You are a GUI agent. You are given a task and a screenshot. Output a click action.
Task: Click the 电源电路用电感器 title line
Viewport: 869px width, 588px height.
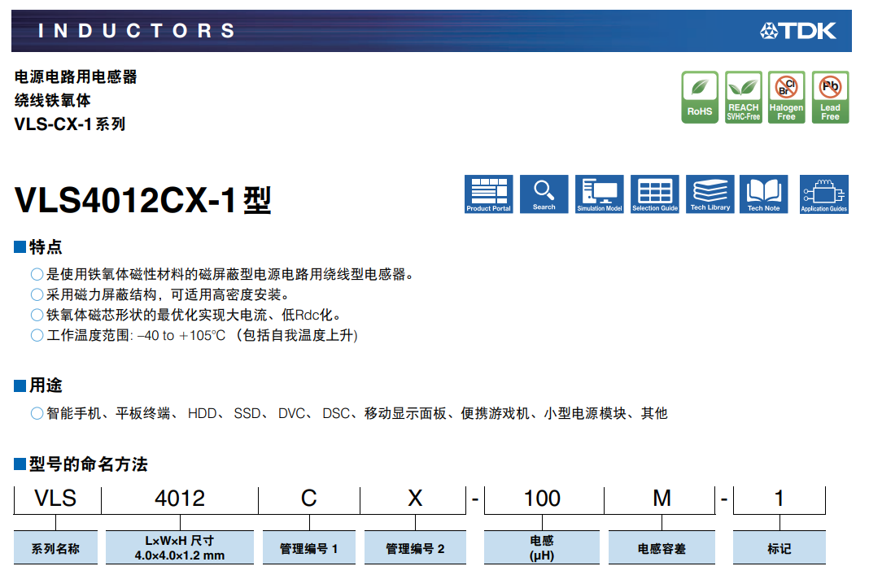pos(76,76)
